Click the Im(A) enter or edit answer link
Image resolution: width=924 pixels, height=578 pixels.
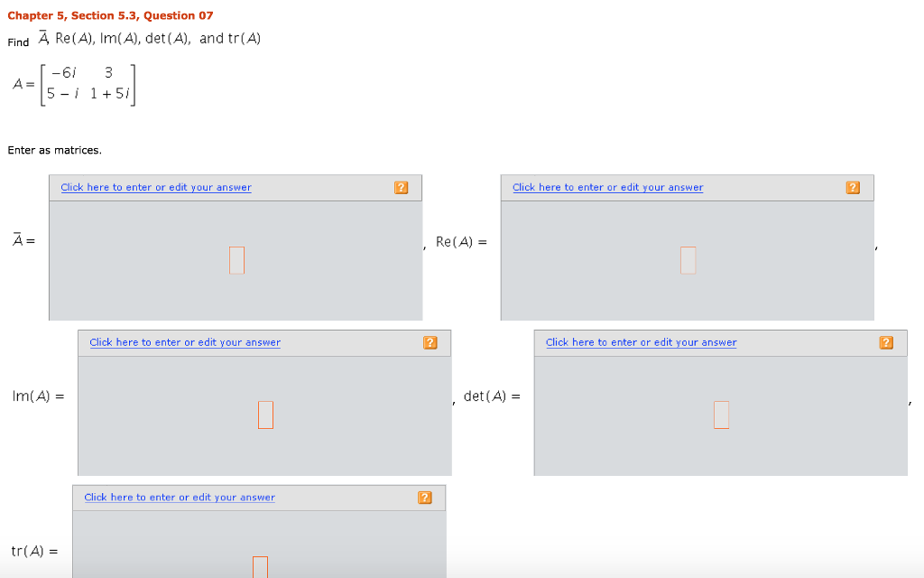click(x=185, y=343)
